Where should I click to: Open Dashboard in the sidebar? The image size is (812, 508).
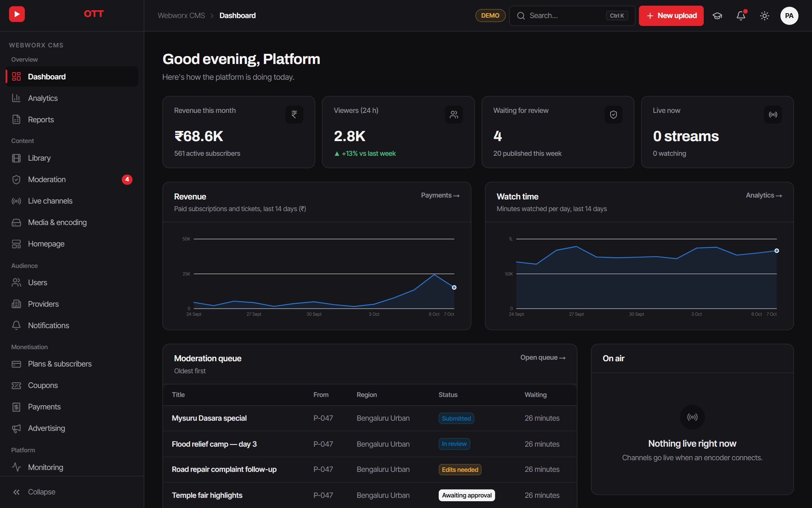(72, 77)
